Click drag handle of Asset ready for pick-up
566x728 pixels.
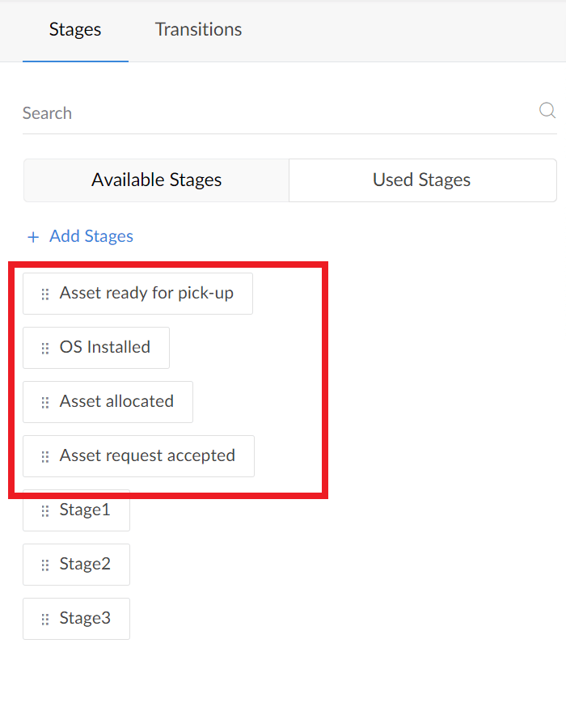(45, 294)
